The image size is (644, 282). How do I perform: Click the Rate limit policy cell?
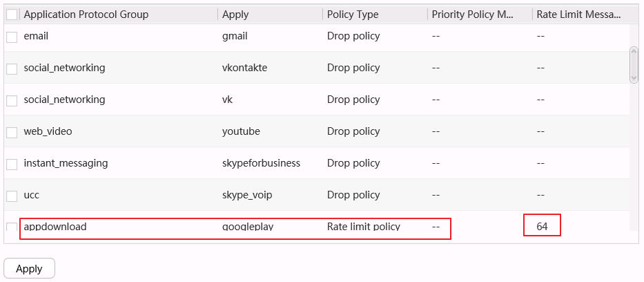[363, 226]
